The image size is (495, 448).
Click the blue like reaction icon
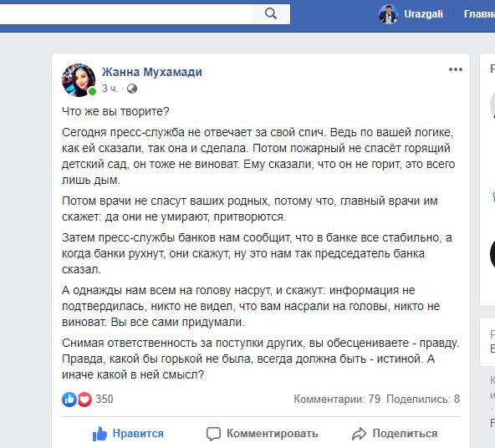(x=69, y=399)
